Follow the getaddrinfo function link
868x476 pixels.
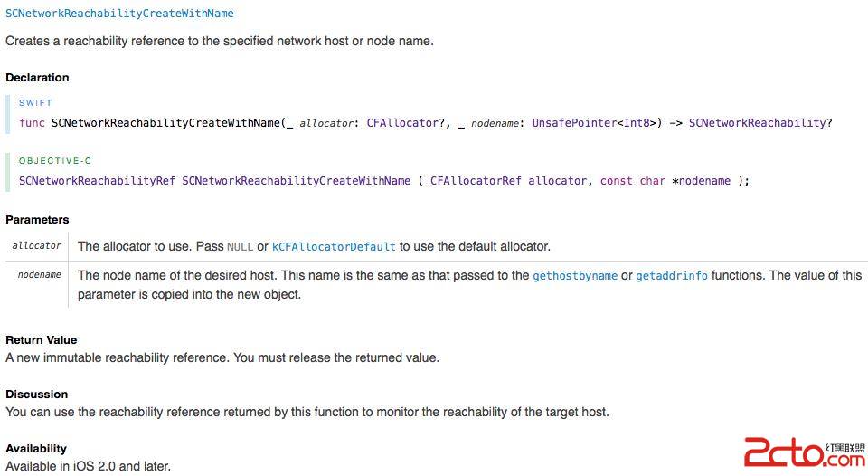pyautogui.click(x=672, y=276)
